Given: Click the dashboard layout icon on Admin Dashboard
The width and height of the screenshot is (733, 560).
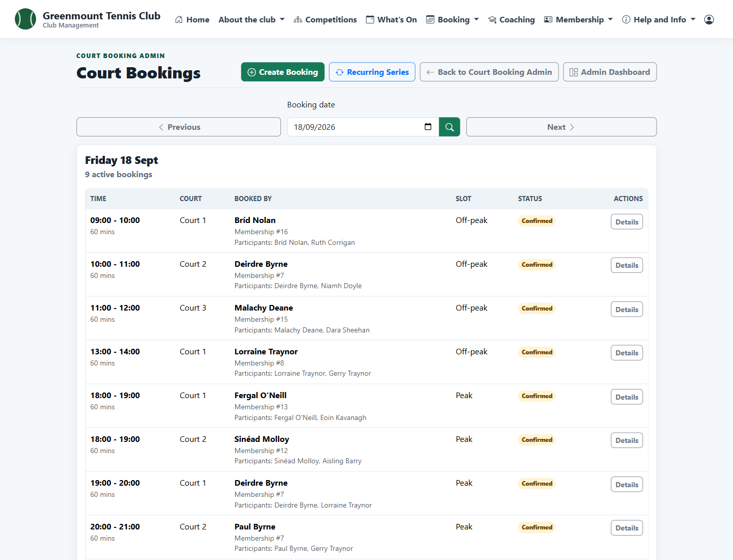Looking at the screenshot, I should [x=574, y=72].
